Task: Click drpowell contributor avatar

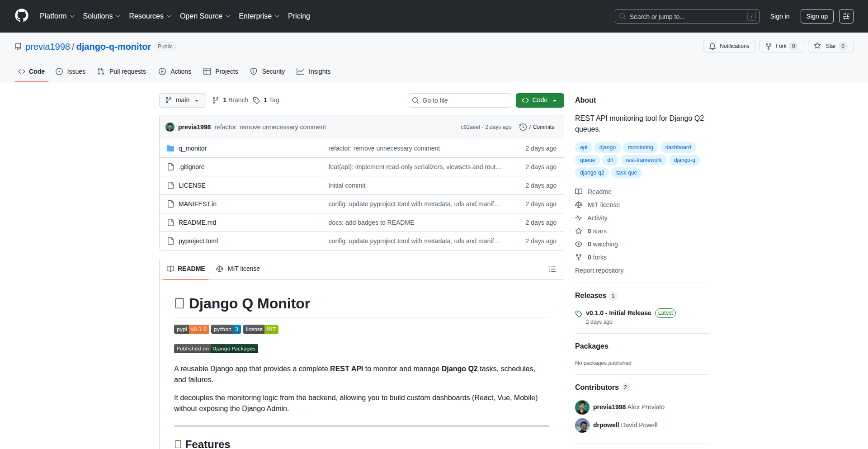Action: (582, 425)
